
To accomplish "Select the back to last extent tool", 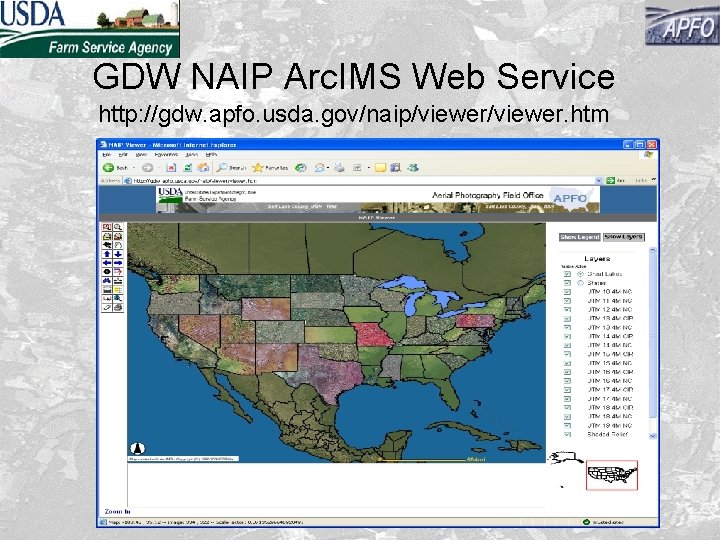I will [x=107, y=245].
